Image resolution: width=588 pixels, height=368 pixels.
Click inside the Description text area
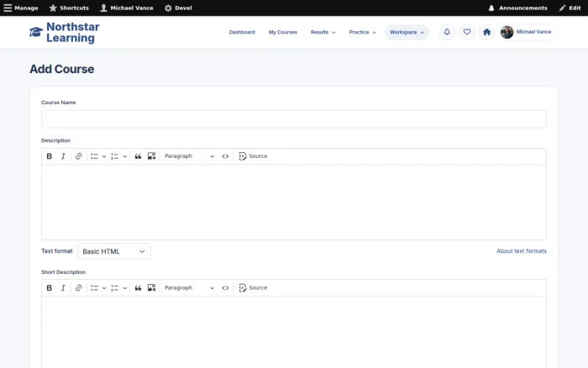pos(294,202)
